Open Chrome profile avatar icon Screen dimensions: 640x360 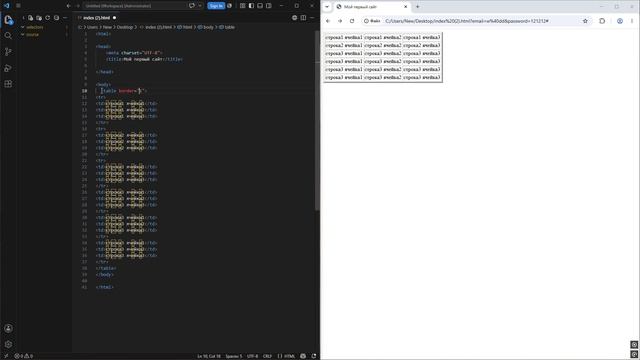click(620, 21)
